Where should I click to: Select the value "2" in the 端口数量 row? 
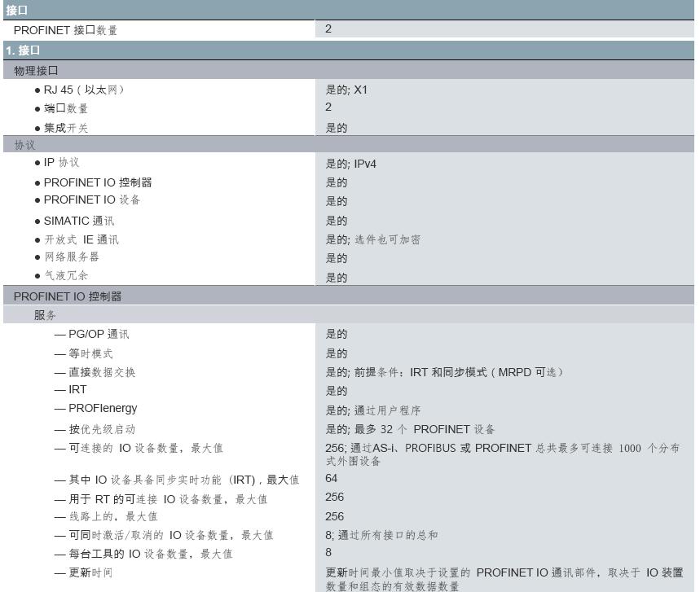(x=328, y=107)
